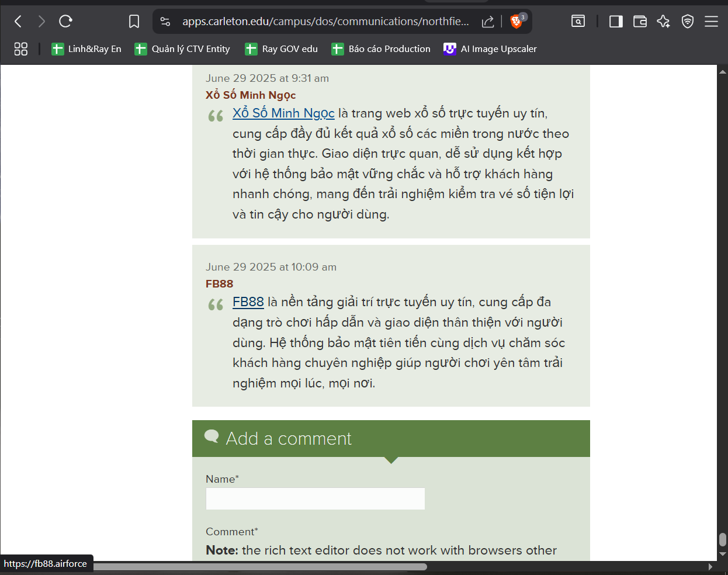Open Báo cáo Production bookmark
728x575 pixels.
coord(381,49)
